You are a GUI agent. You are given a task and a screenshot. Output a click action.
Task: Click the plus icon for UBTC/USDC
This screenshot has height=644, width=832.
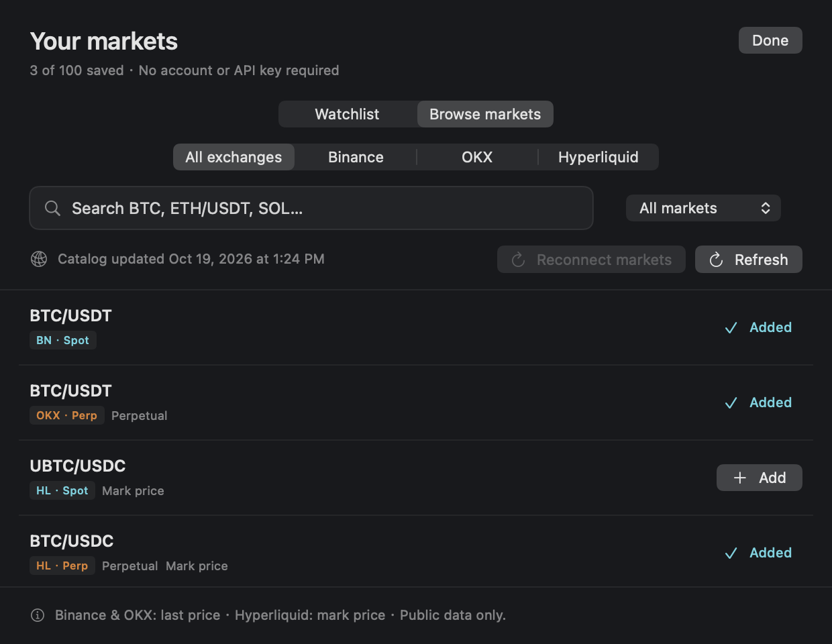point(739,478)
